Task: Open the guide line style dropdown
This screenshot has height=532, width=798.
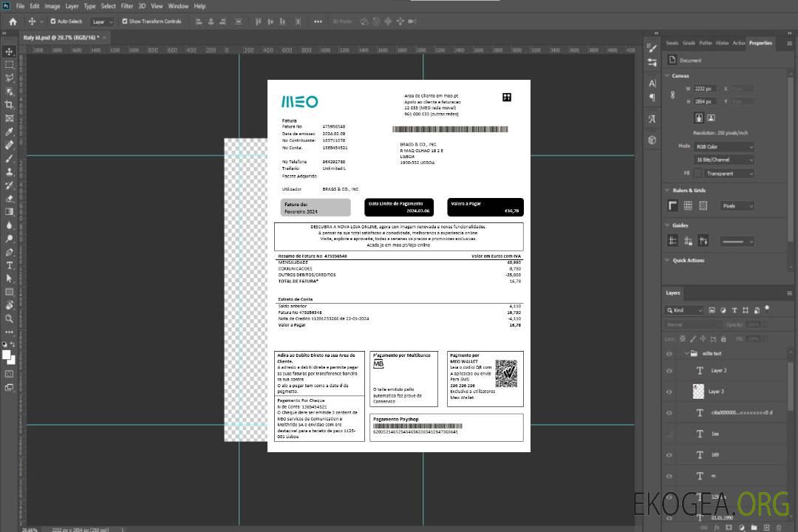Action: click(737, 242)
